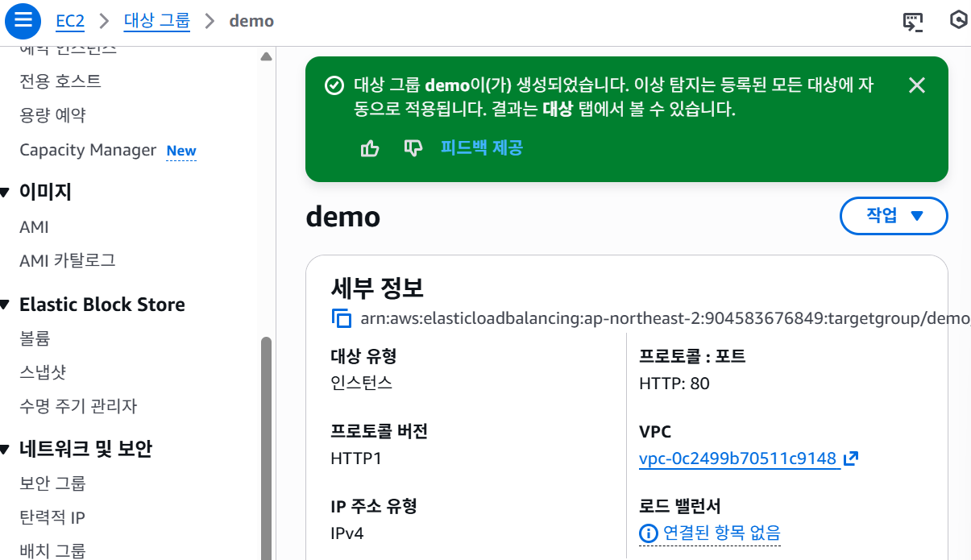Open 수명 주기 관리자 in sidebar
The image size is (971, 560).
(x=78, y=406)
